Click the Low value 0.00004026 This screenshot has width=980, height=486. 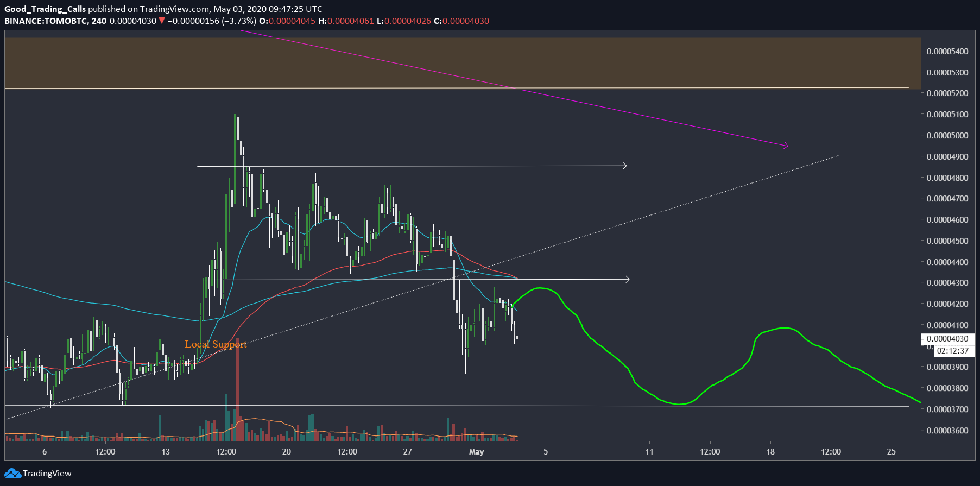408,21
